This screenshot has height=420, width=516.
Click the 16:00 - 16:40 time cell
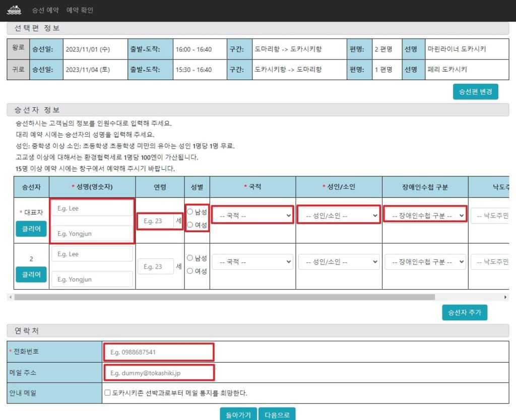tap(200, 49)
